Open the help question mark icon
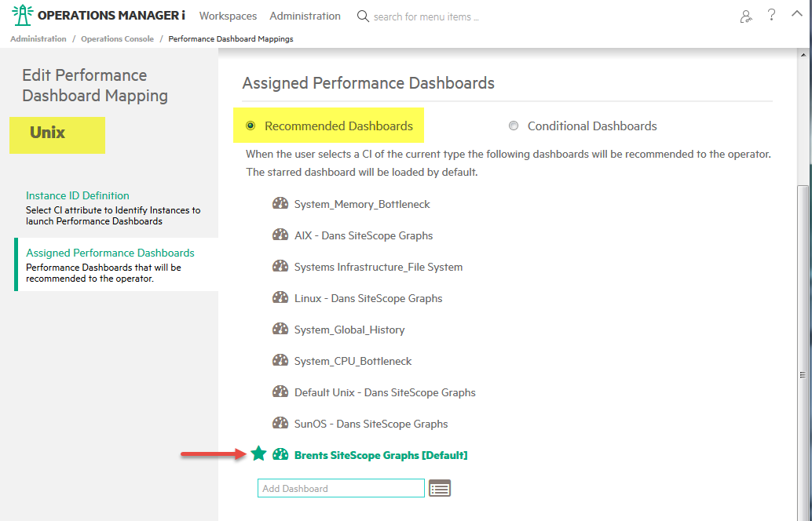Screen dimensions: 812x521 click(x=772, y=15)
